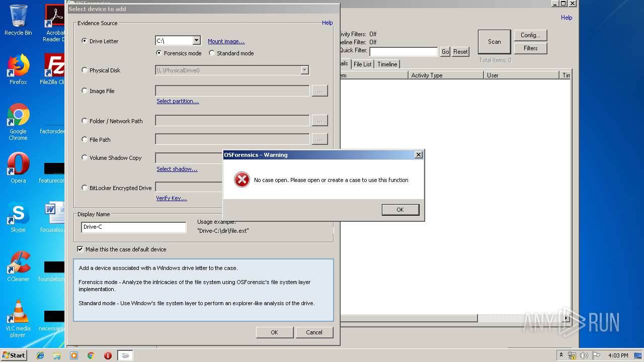
Task: Open Filters in OSForensics window
Action: tap(530, 48)
